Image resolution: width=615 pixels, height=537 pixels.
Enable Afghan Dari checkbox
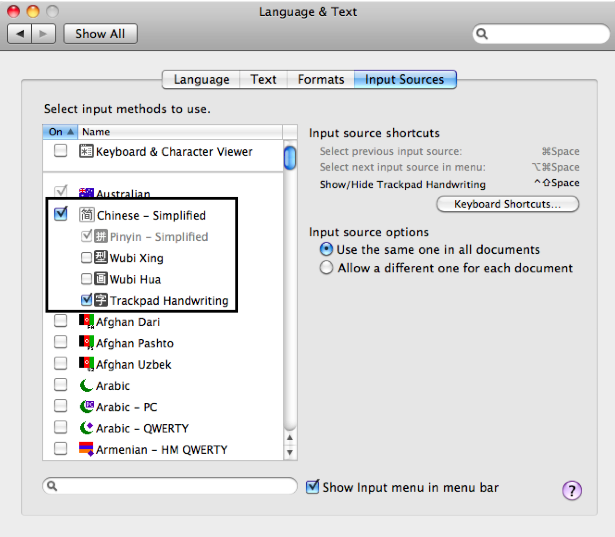click(60, 321)
